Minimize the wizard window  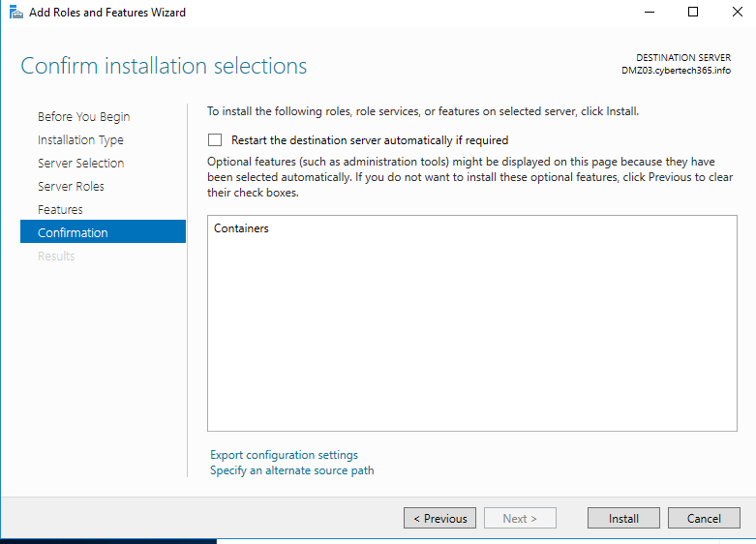tap(650, 12)
